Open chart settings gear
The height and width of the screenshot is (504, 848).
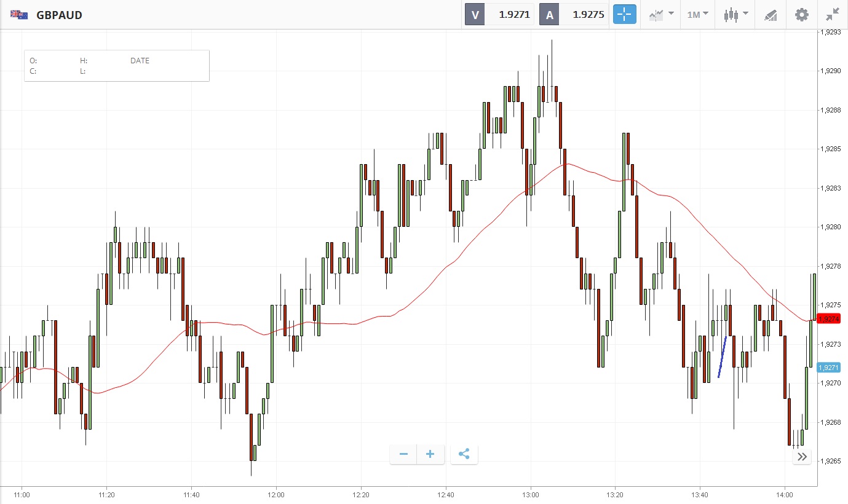point(802,15)
